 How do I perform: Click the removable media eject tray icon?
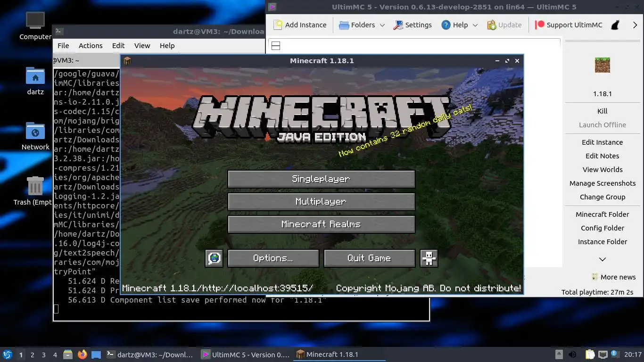[559, 354]
